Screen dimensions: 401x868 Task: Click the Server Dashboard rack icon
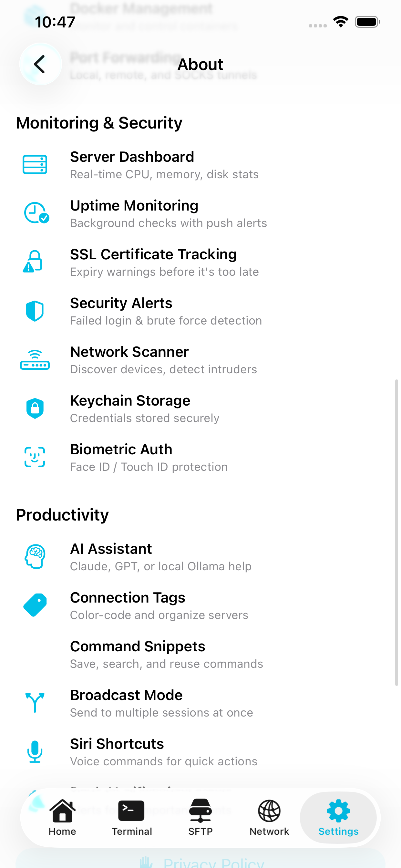(x=35, y=165)
